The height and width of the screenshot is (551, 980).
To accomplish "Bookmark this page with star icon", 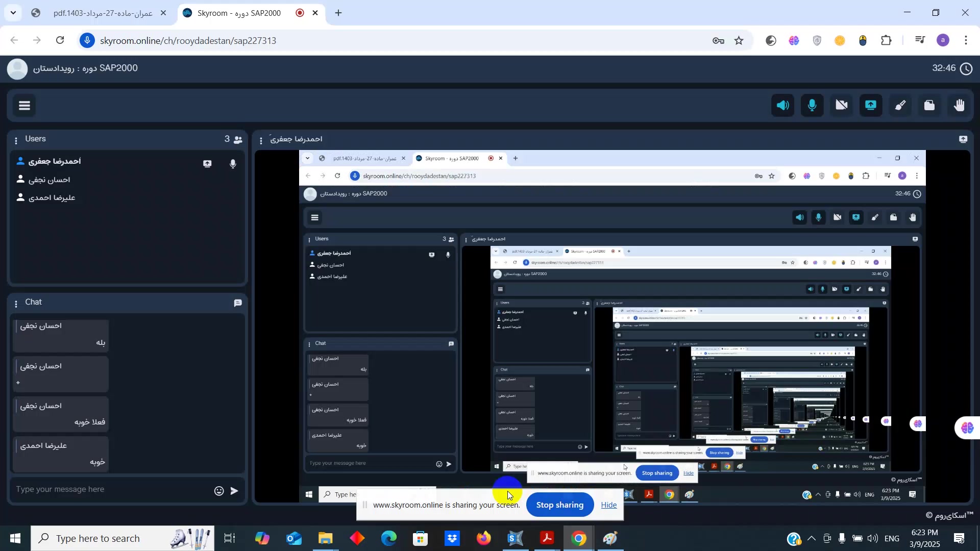I will (739, 41).
